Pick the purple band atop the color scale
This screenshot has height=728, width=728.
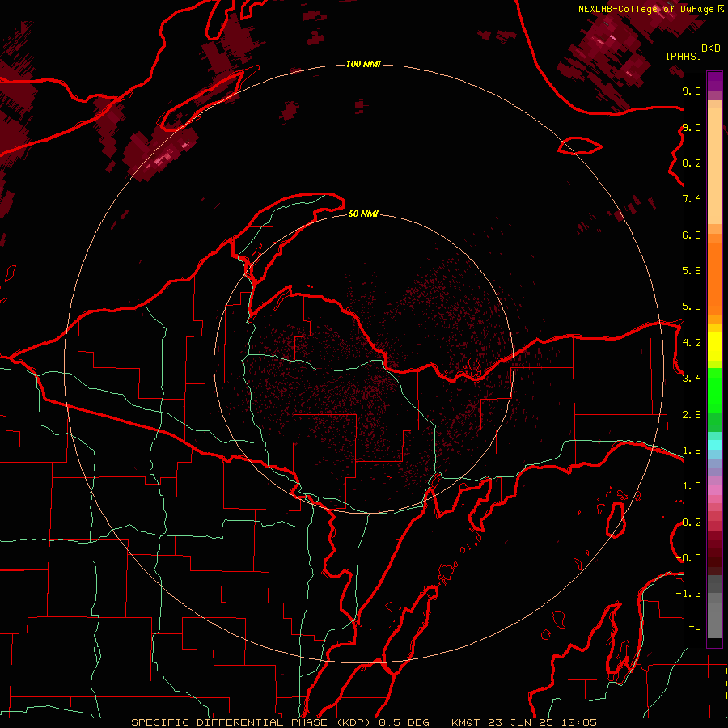[714, 81]
